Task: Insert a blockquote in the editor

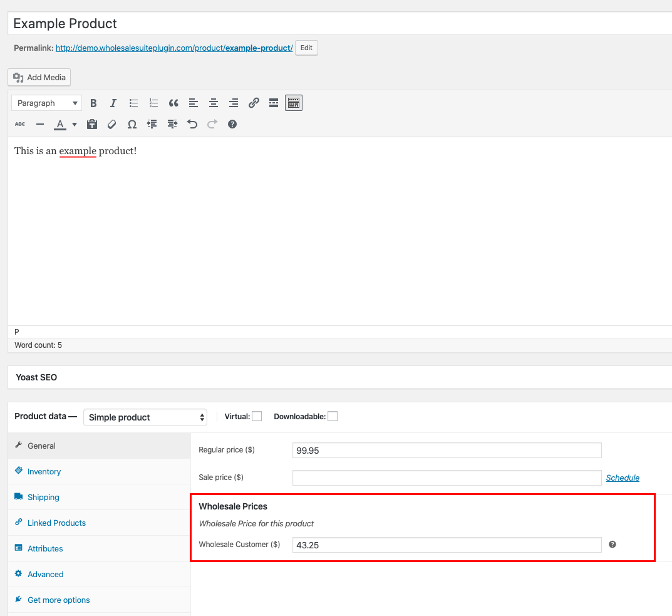Action: (x=173, y=103)
